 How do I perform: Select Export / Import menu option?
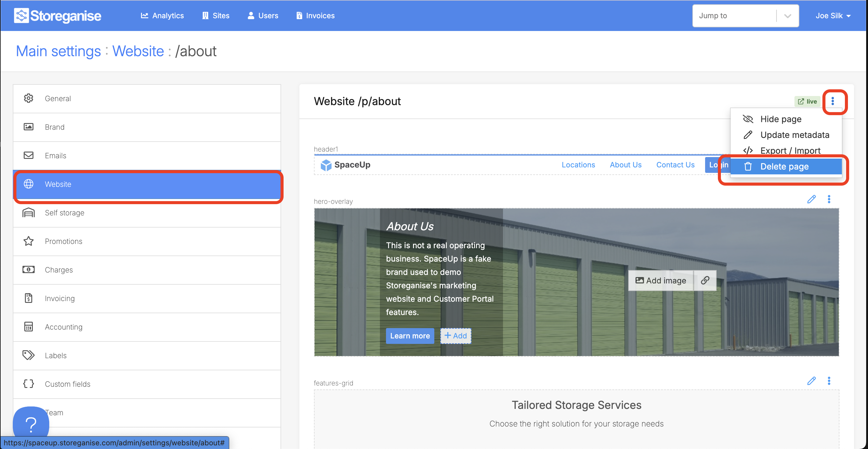[x=790, y=151]
